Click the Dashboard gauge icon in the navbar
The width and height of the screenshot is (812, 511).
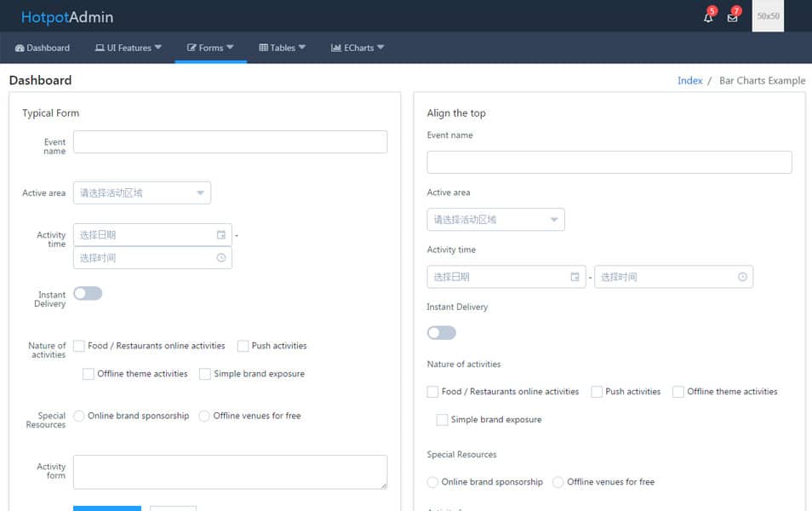(x=20, y=48)
